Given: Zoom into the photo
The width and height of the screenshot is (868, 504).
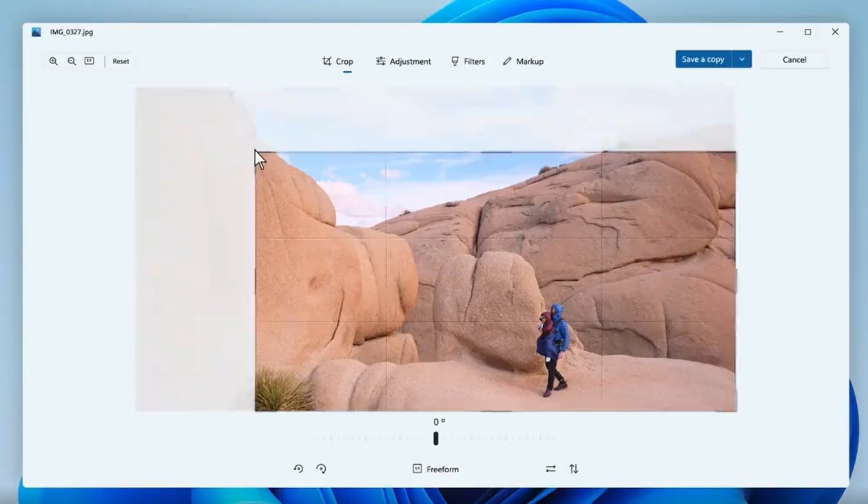Looking at the screenshot, I should (54, 61).
